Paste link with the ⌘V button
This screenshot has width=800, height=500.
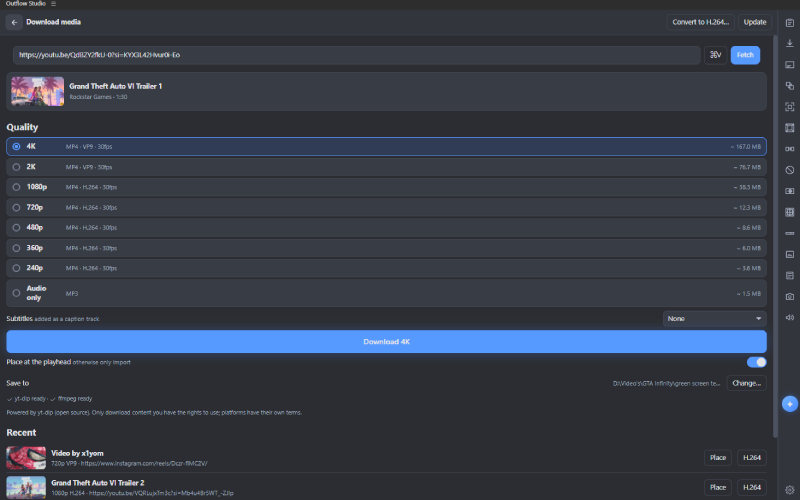point(715,55)
